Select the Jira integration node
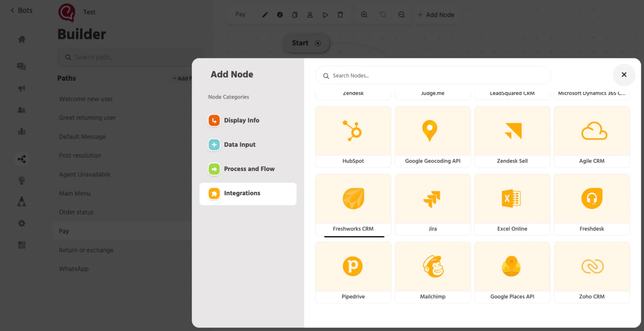Image resolution: width=644 pixels, height=331 pixels. point(433,205)
